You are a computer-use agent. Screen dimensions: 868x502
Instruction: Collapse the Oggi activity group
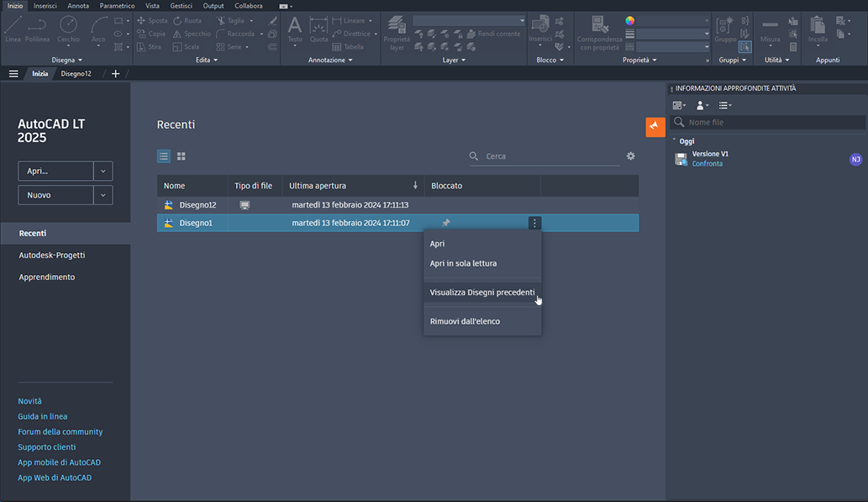pyautogui.click(x=674, y=140)
